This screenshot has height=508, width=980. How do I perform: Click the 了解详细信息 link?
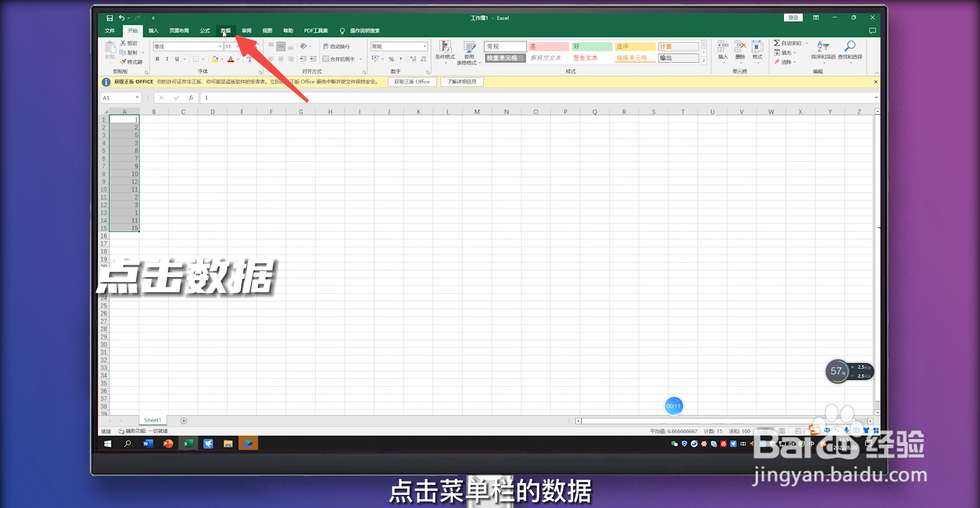(x=461, y=82)
